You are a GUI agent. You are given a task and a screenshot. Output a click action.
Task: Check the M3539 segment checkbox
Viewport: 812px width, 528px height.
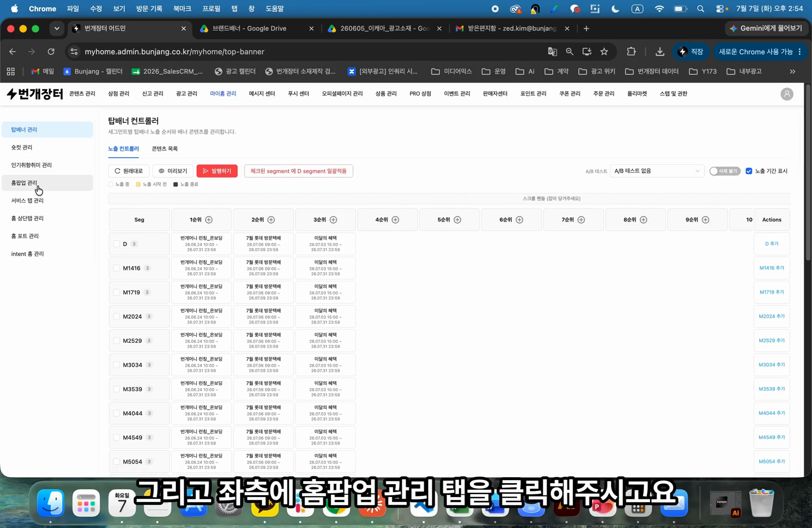tap(116, 389)
